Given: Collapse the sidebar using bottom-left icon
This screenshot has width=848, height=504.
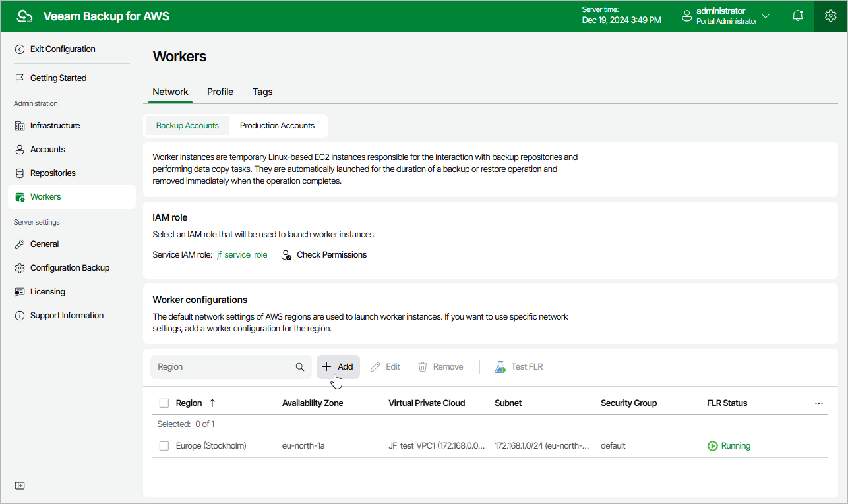Looking at the screenshot, I should 20,486.
